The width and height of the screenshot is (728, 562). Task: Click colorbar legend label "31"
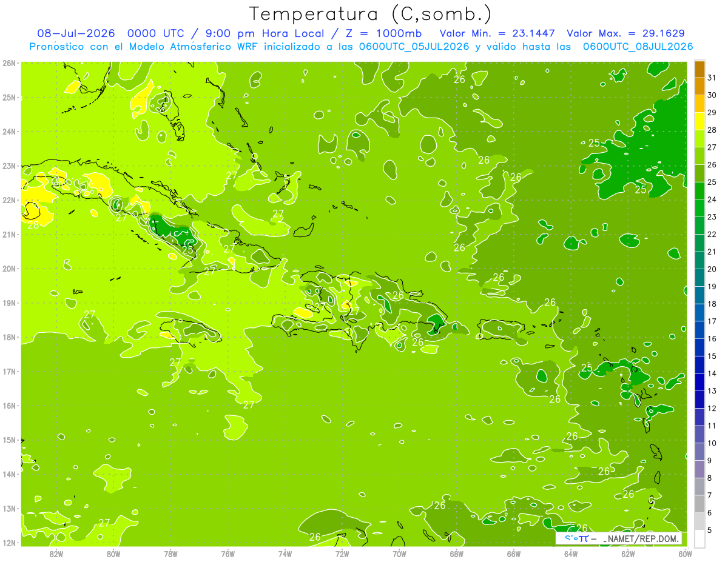(x=712, y=77)
